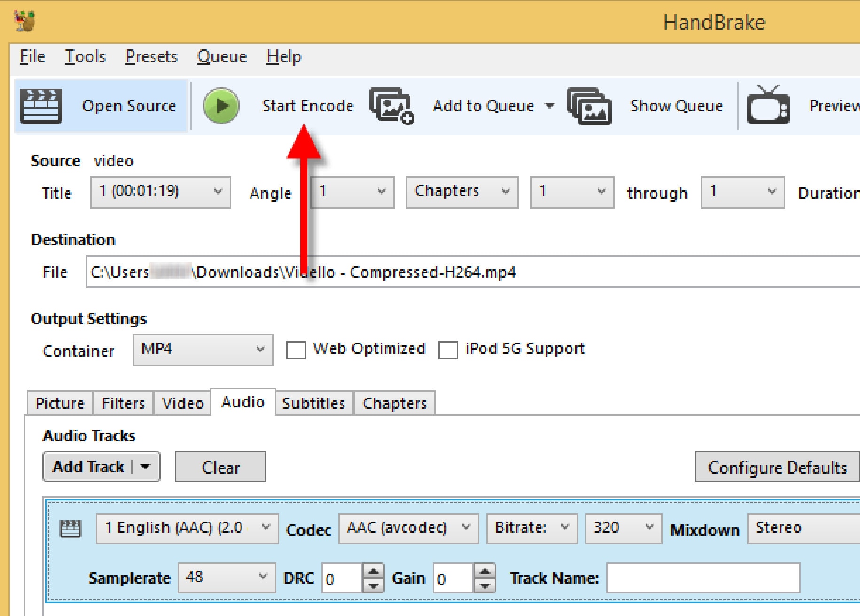Open the Codec AAC (avcodec) dropdown

point(408,529)
